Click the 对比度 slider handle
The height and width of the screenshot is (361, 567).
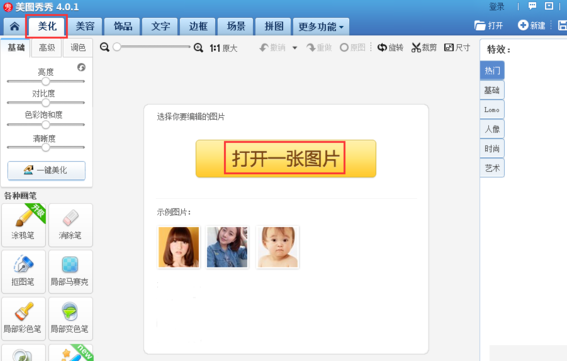(46, 103)
